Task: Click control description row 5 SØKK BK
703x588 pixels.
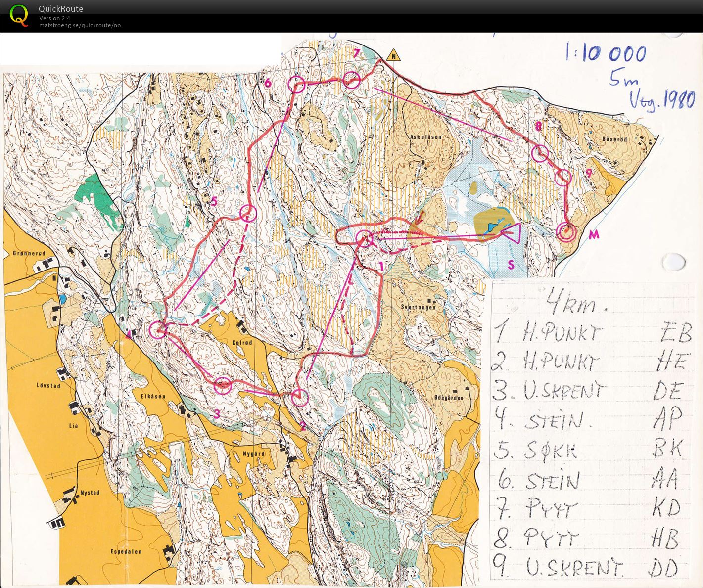Action: (x=589, y=449)
